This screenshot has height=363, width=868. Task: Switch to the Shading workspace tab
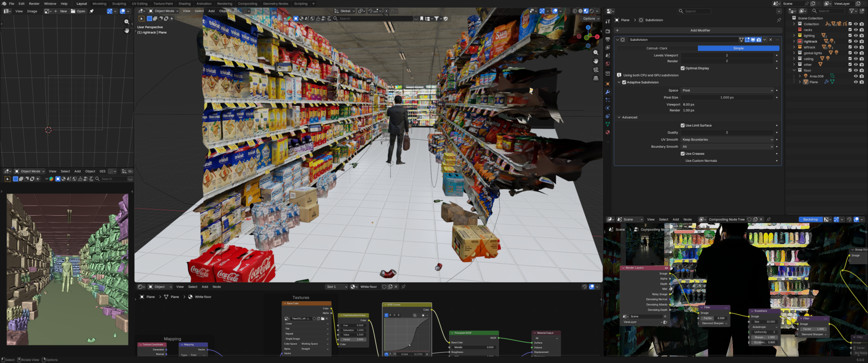click(x=185, y=4)
